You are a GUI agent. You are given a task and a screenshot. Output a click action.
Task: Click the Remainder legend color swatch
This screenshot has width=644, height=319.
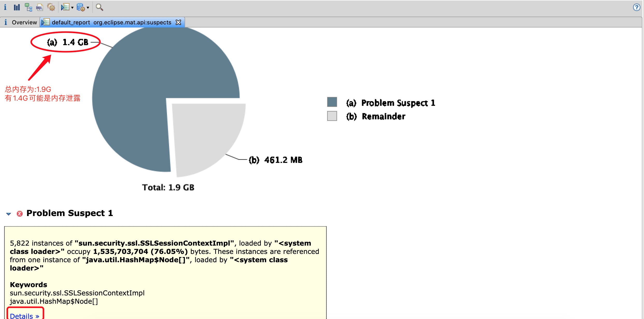[332, 116]
